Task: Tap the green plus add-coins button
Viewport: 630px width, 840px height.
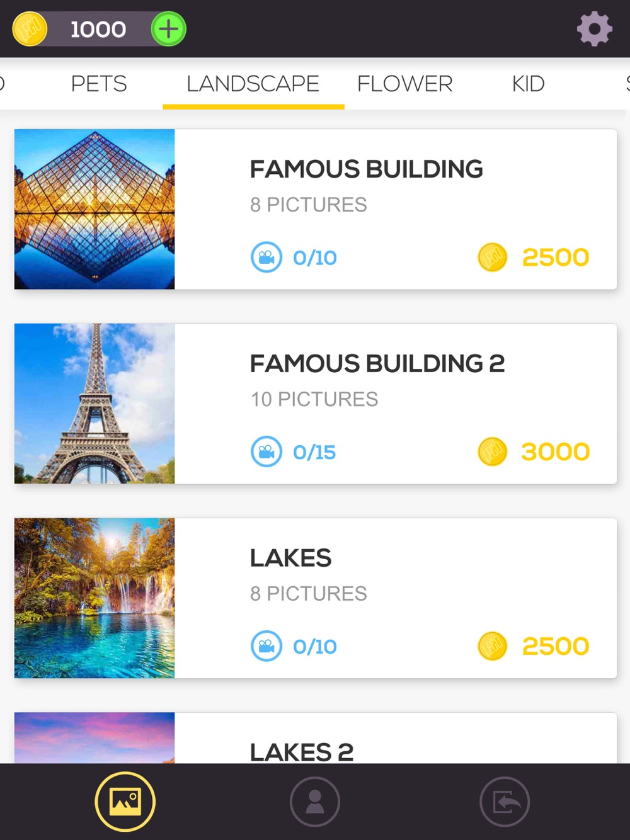Action: 168,29
